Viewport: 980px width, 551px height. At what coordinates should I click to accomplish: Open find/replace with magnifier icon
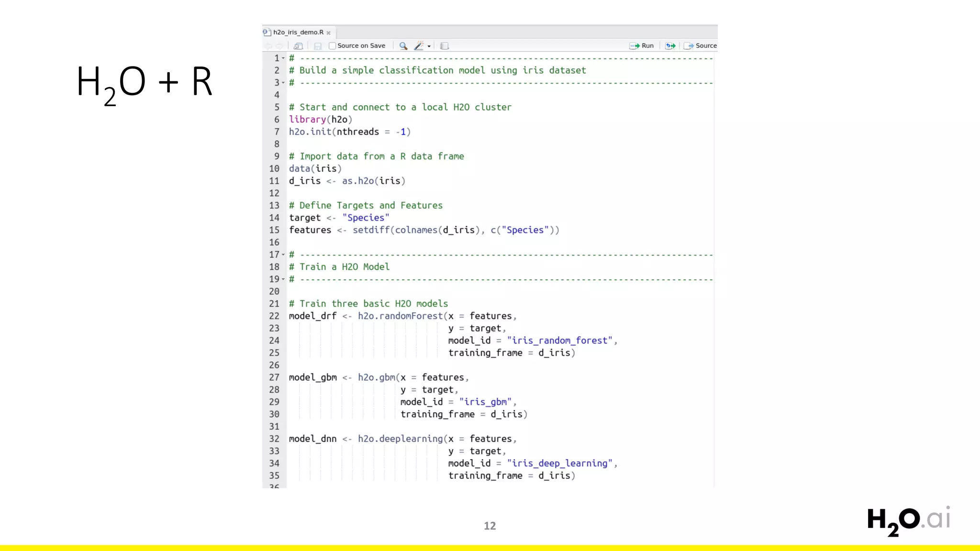click(403, 46)
